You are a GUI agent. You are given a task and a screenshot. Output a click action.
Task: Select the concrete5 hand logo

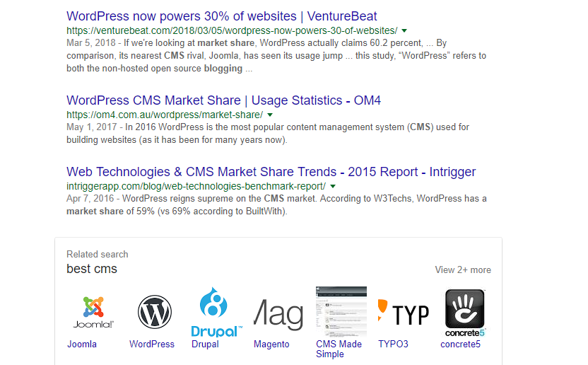(x=465, y=313)
